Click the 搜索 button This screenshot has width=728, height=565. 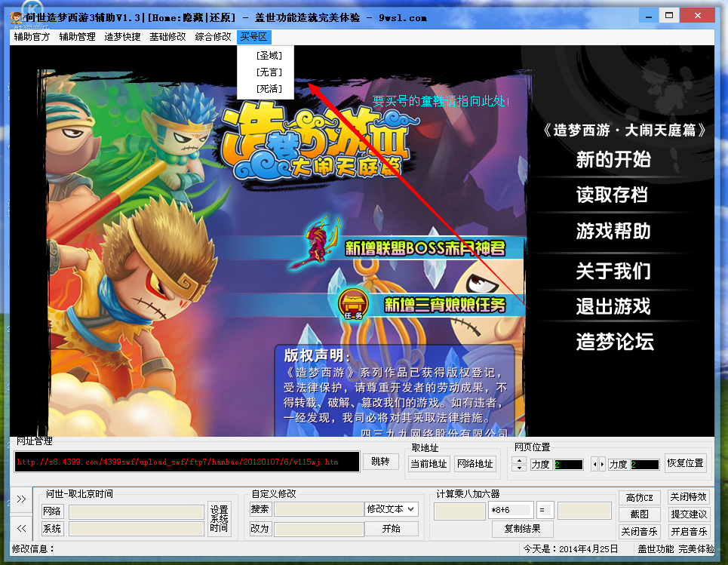pyautogui.click(x=260, y=509)
